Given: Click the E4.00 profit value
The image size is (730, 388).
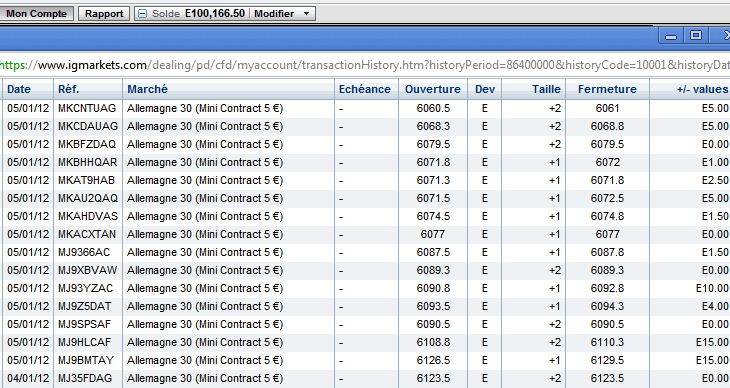Looking at the screenshot, I should coord(715,306).
